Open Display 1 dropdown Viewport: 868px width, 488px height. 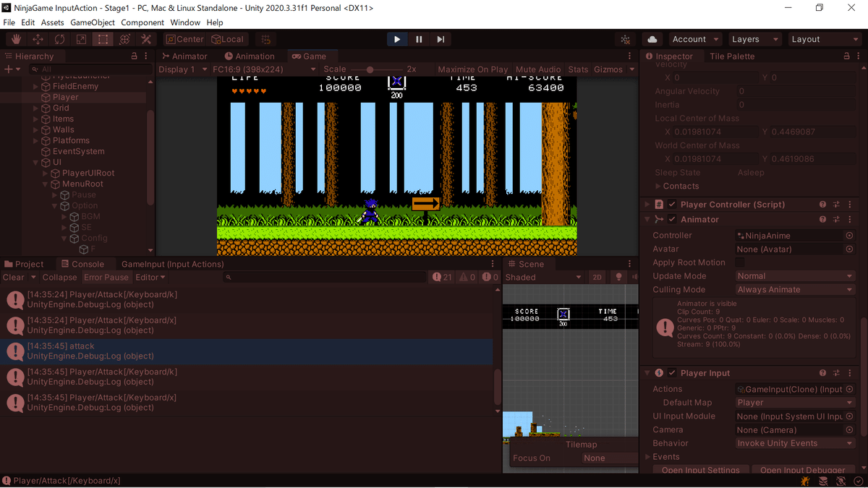182,69
